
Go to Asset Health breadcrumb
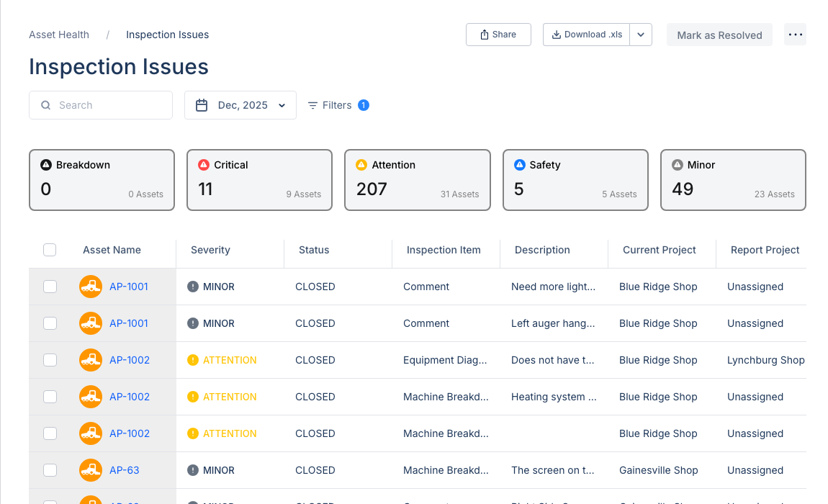[59, 35]
